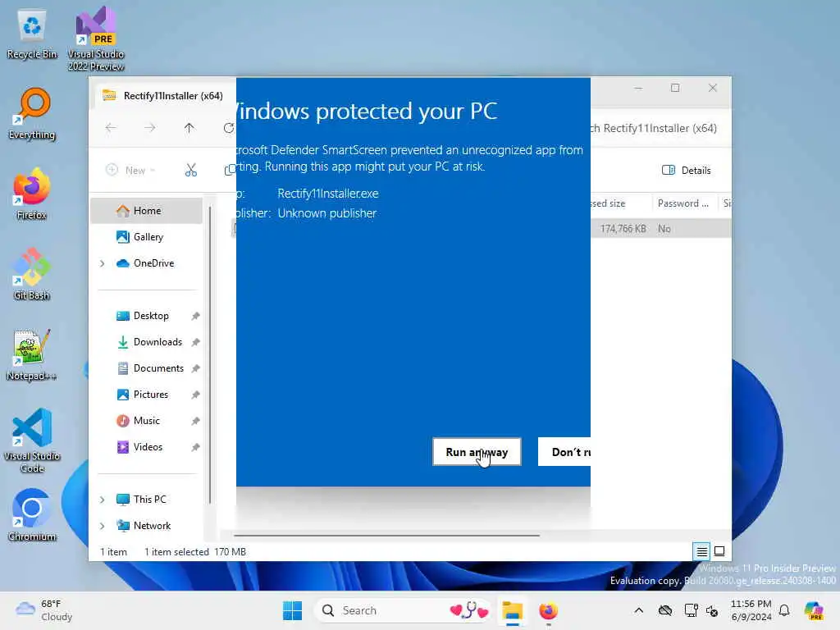The width and height of the screenshot is (840, 630).
Task: Click the Password column header
Action: 683,203
